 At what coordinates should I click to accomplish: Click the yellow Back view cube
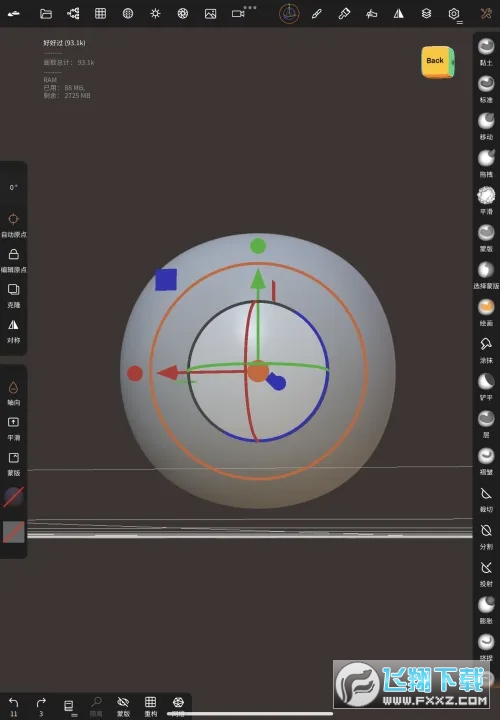click(x=438, y=62)
